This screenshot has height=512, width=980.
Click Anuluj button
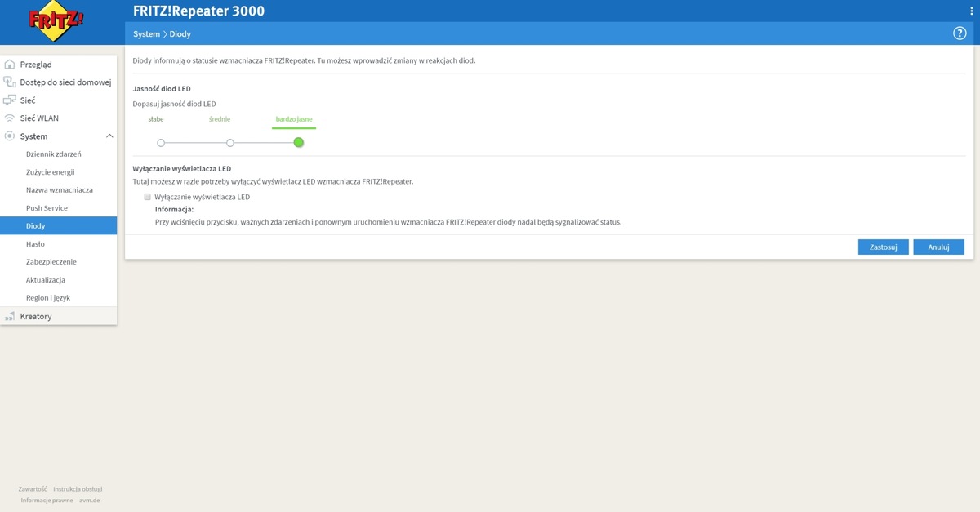[938, 247]
